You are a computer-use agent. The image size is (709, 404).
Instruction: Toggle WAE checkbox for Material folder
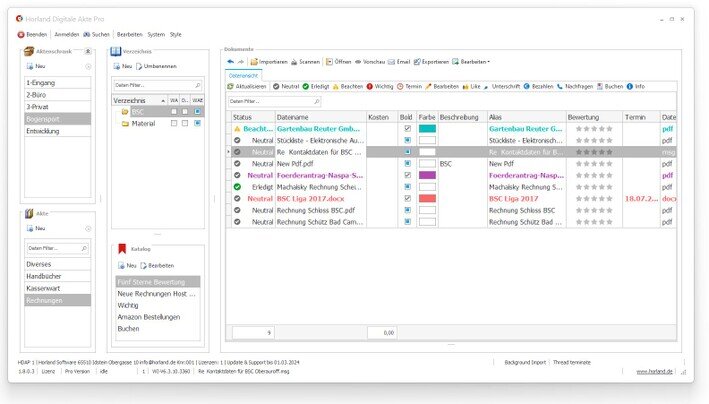pyautogui.click(x=198, y=123)
